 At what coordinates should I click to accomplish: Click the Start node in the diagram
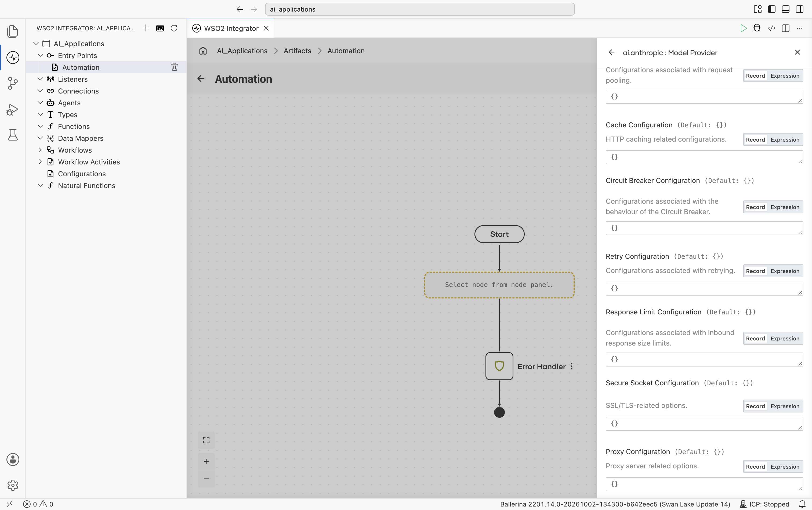click(499, 234)
